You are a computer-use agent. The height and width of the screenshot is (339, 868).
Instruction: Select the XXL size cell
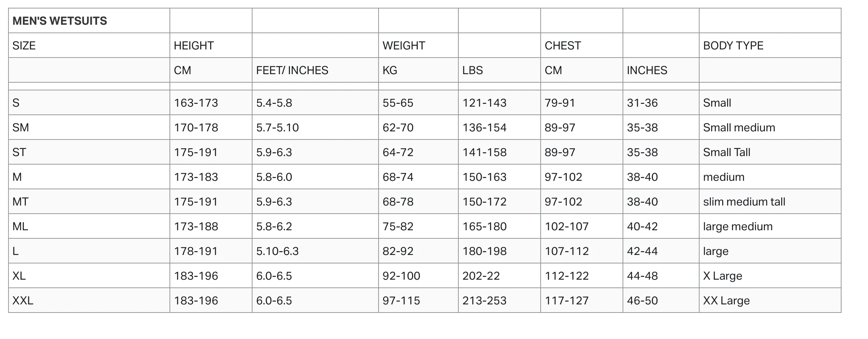click(89, 300)
